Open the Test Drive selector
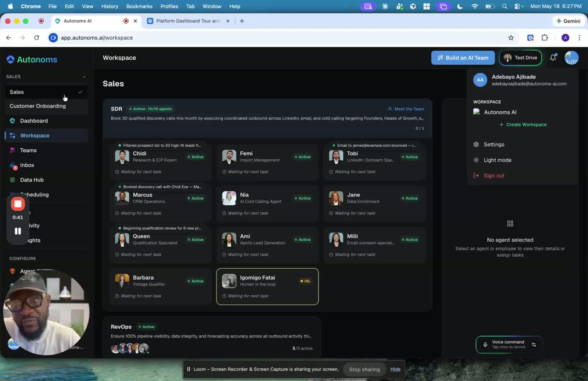The image size is (588, 381). [520, 58]
